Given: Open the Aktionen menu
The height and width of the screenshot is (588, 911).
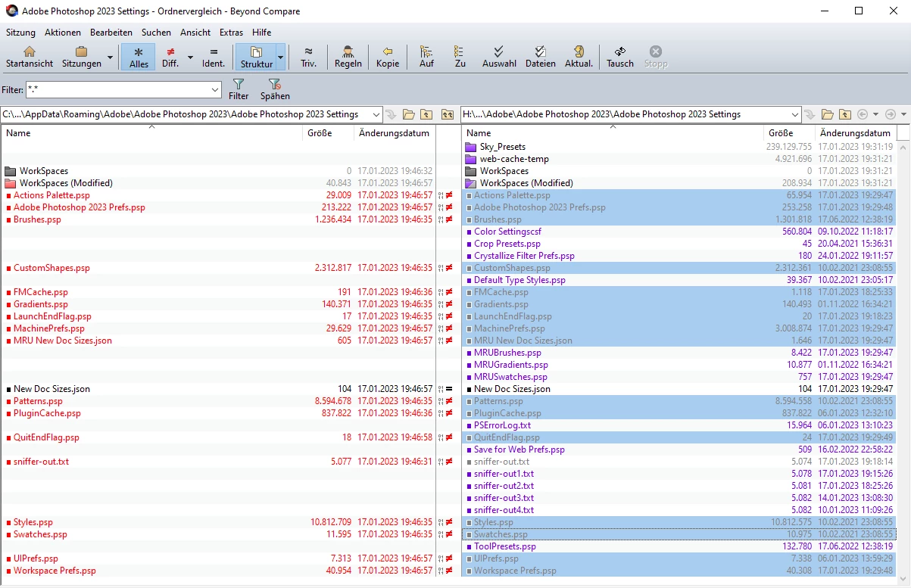Looking at the screenshot, I should click(63, 33).
